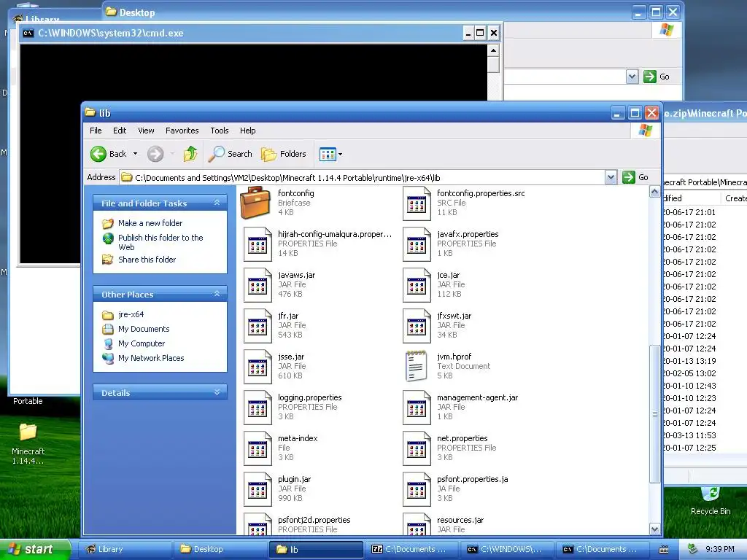Open the View menu
The image size is (747, 560).
coord(146,131)
